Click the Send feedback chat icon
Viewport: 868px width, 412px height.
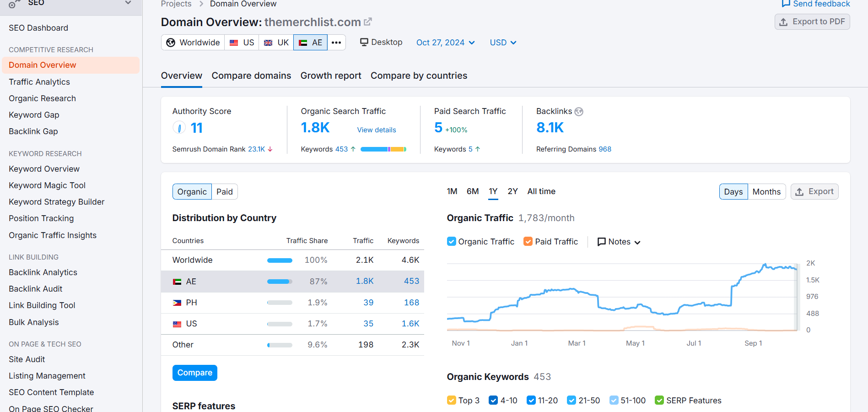point(786,4)
